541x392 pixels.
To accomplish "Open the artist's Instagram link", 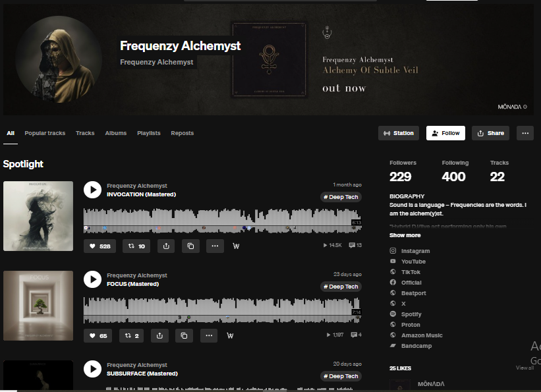I will (415, 251).
